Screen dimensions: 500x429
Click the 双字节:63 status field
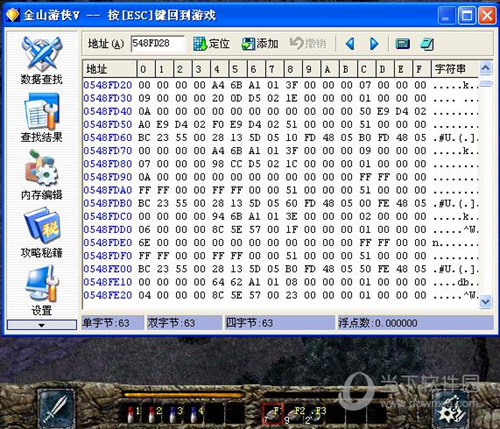(184, 323)
